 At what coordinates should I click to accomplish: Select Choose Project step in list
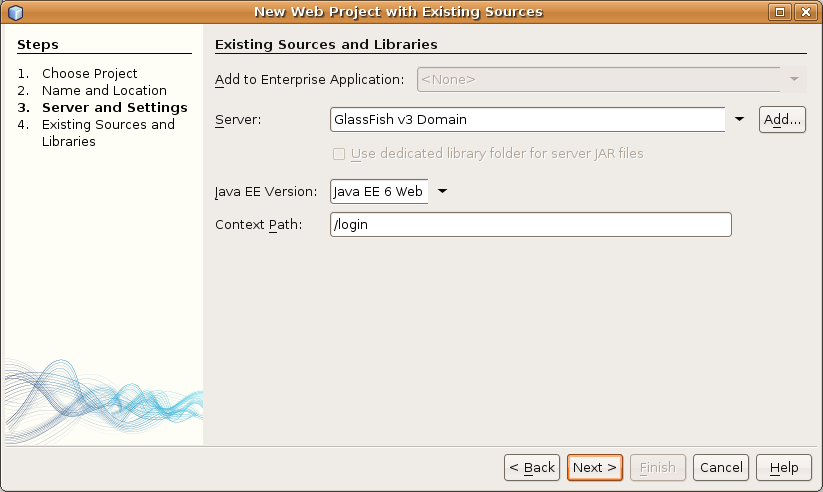89,74
